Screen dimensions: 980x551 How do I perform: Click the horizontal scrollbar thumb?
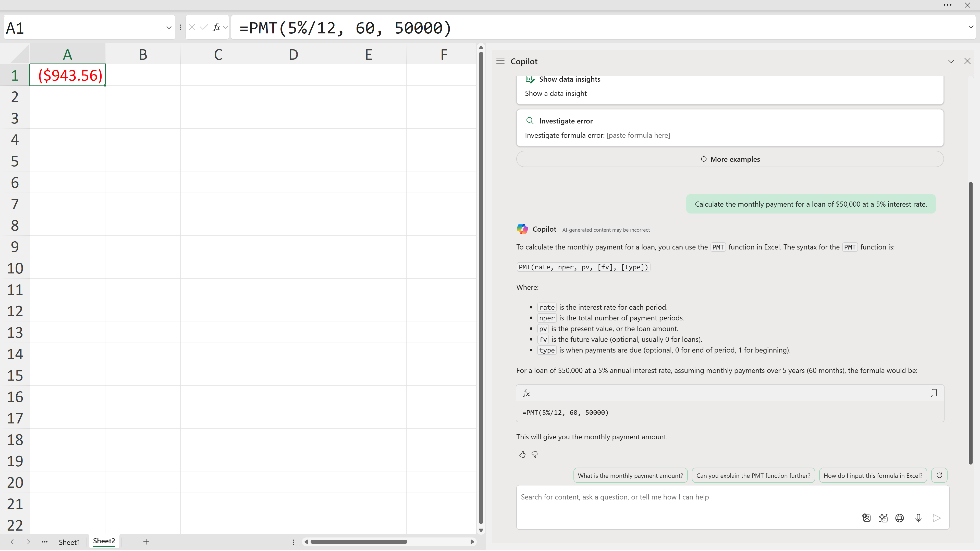[x=358, y=542]
